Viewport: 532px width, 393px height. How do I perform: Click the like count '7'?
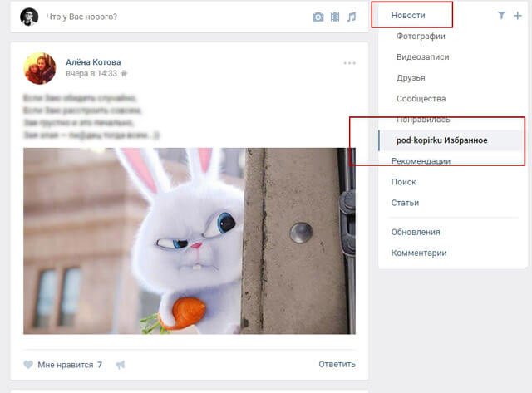[x=100, y=365]
